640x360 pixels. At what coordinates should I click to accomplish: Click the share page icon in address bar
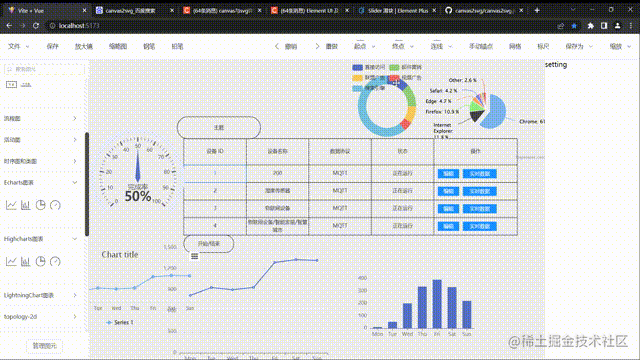pyautogui.click(x=561, y=25)
